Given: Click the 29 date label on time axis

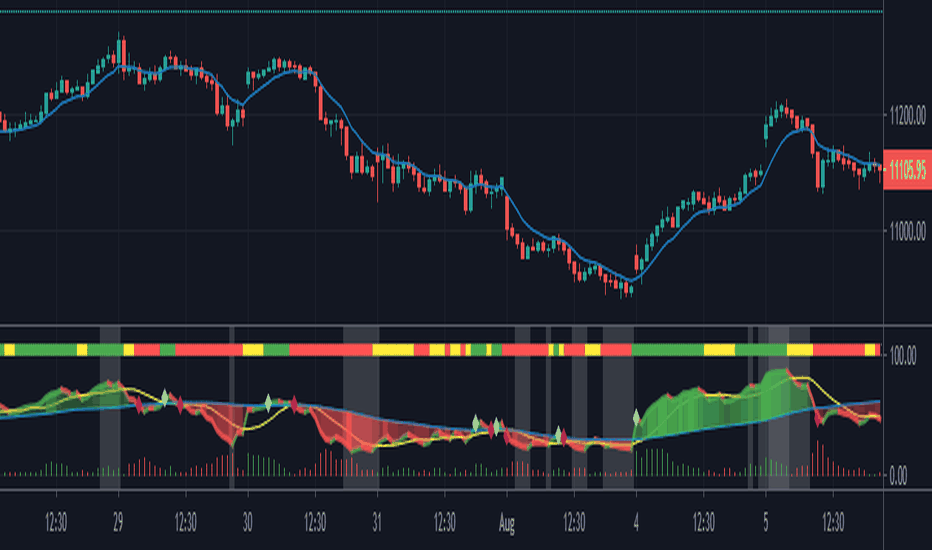Looking at the screenshot, I should [118, 523].
